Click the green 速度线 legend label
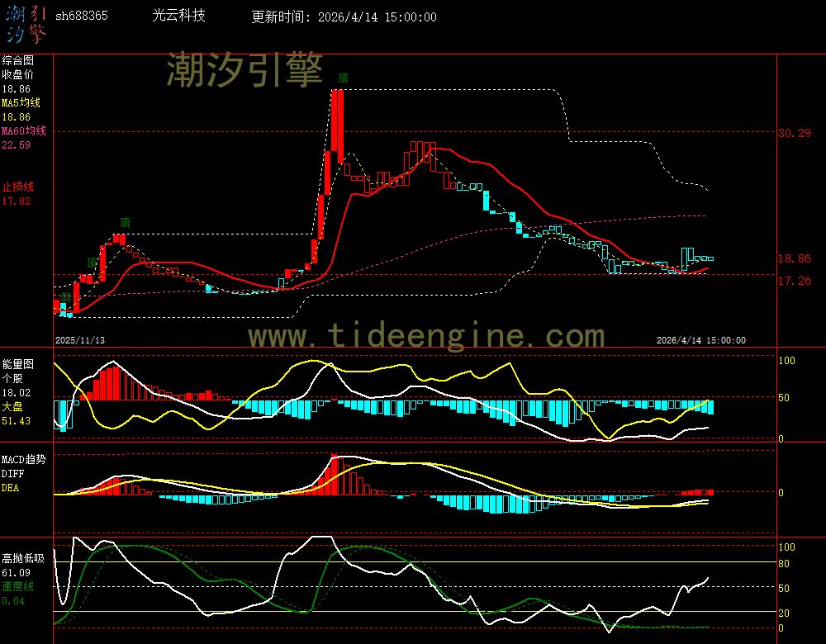 coord(17,586)
